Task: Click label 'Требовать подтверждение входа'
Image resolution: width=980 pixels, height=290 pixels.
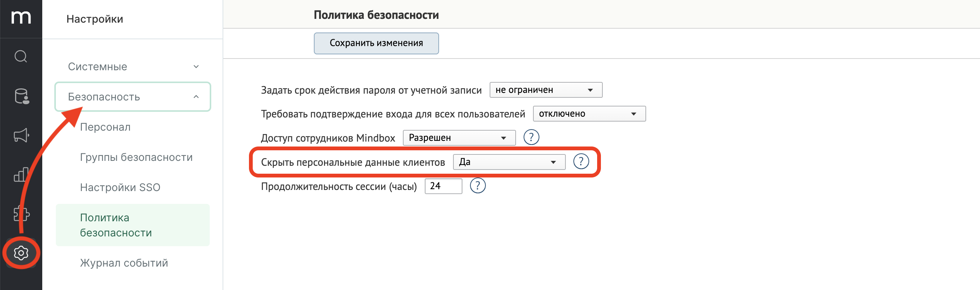Action: [393, 114]
